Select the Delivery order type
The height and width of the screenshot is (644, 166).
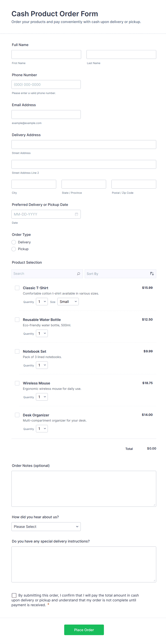point(14,242)
